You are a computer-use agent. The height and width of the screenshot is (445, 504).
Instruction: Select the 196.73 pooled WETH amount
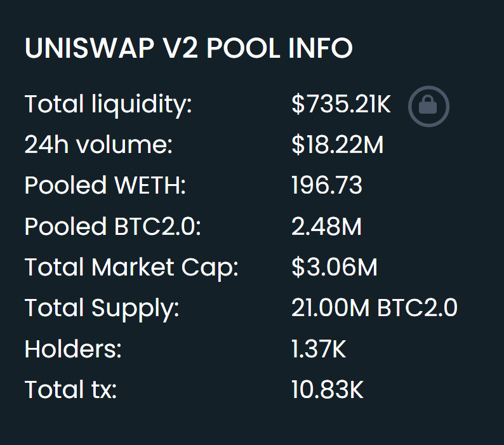pos(326,185)
